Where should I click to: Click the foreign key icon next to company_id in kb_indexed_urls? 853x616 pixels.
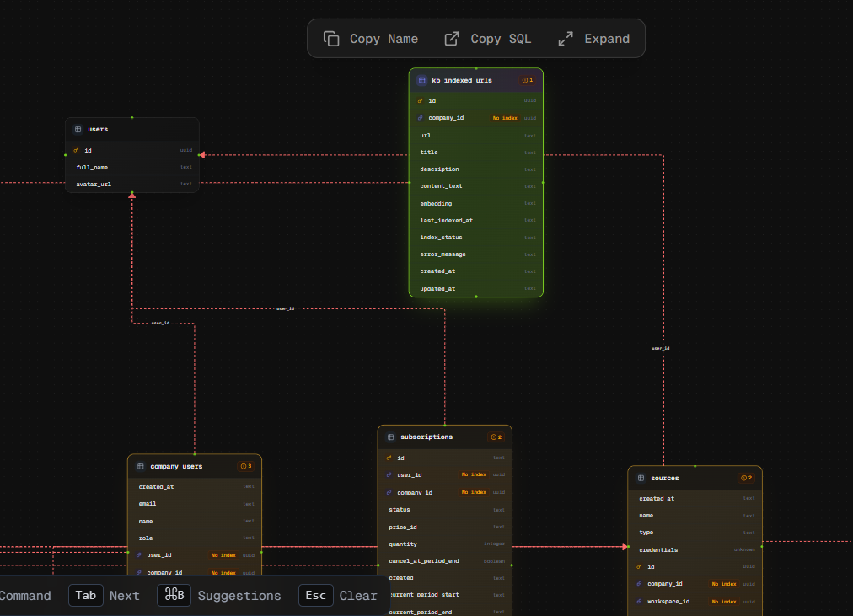click(421, 118)
